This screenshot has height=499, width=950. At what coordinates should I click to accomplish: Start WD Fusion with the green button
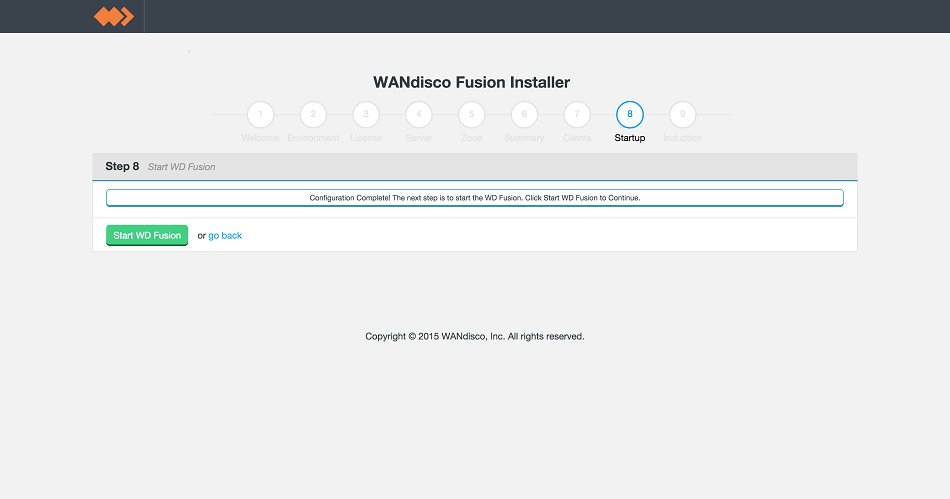[147, 236]
